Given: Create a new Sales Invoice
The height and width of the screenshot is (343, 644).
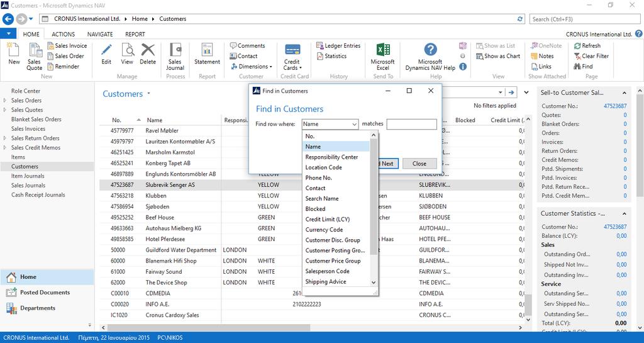Looking at the screenshot, I should pyautogui.click(x=67, y=45).
